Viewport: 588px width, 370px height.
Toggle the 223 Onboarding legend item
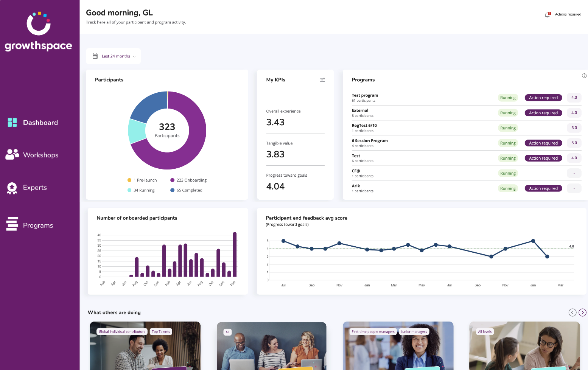[x=188, y=180]
